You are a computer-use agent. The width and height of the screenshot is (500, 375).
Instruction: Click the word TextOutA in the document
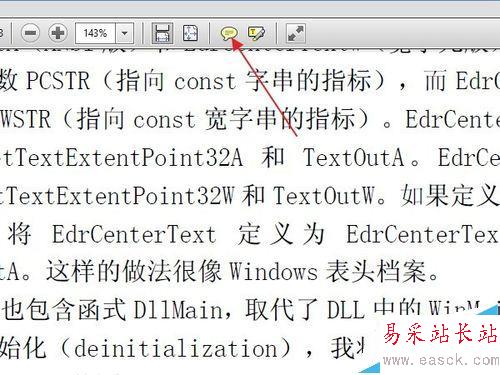353,157
